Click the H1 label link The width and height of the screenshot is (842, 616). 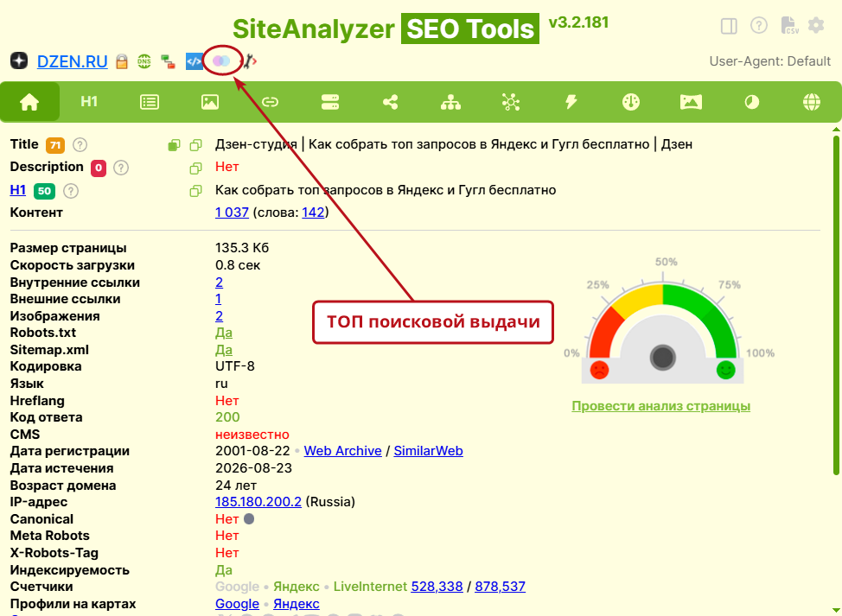(x=17, y=190)
